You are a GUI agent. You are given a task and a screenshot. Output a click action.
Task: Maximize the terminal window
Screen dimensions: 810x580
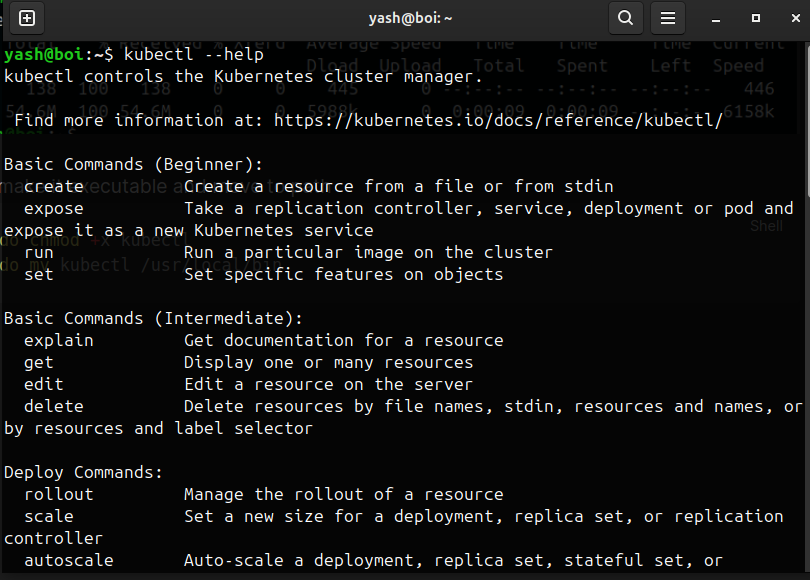tap(755, 18)
